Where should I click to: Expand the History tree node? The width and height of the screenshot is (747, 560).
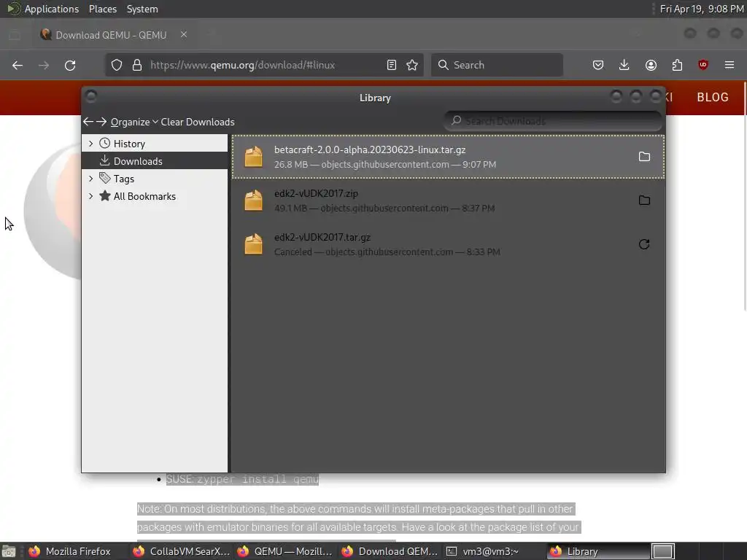[x=90, y=144]
